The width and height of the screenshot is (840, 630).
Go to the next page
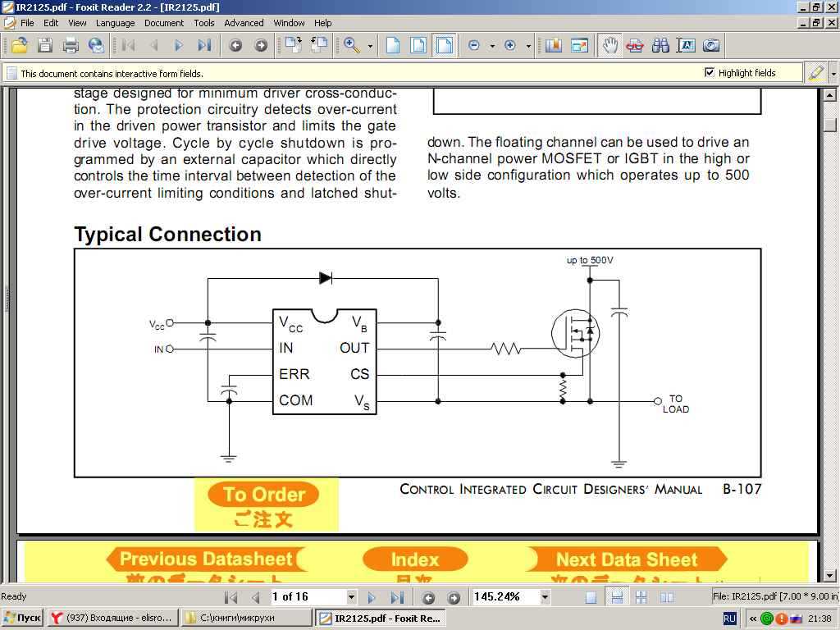pos(372,596)
